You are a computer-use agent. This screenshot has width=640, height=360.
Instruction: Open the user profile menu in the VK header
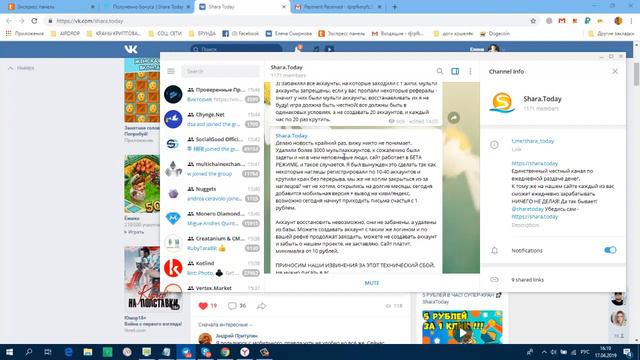[x=487, y=49]
